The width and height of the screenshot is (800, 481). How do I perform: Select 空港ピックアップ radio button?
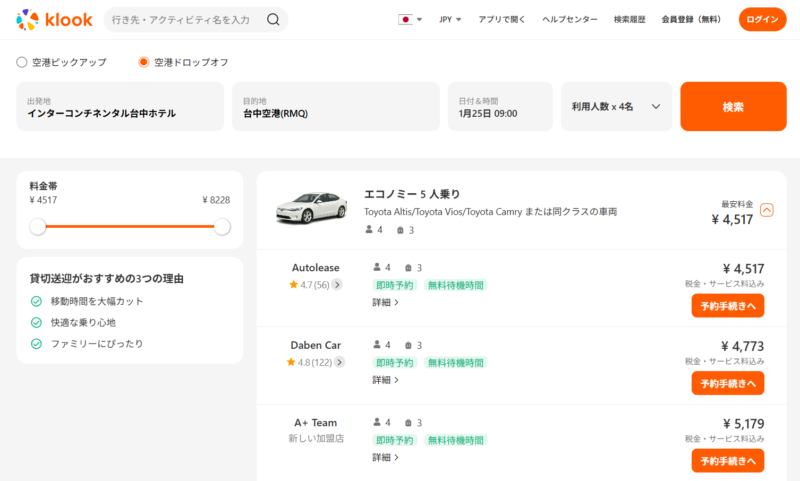tap(22, 62)
